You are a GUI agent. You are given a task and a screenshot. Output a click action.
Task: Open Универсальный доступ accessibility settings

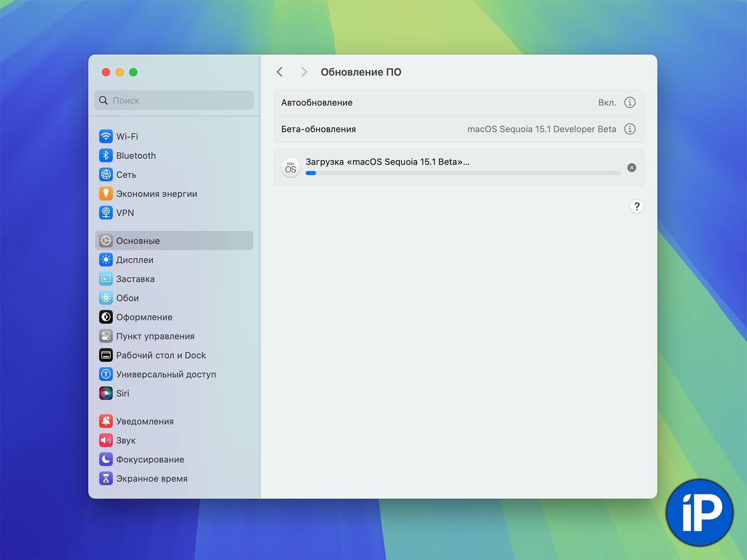click(x=165, y=374)
